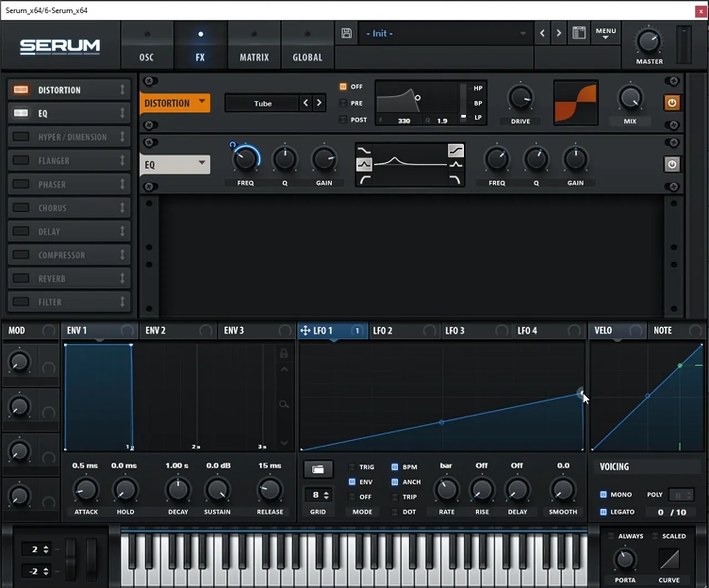Switch to the MATRIX tab
The width and height of the screenshot is (709, 588).
254,45
